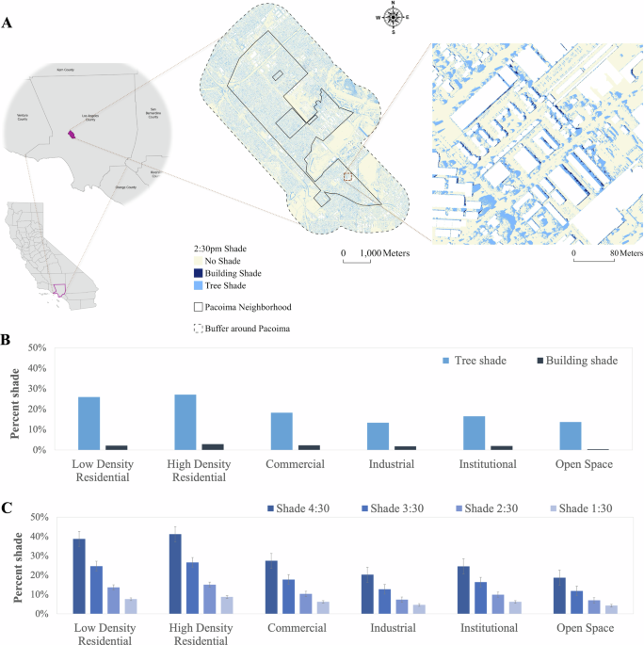
Task: Click the 'Open Space' category label in chart C
Action: pyautogui.click(x=586, y=628)
